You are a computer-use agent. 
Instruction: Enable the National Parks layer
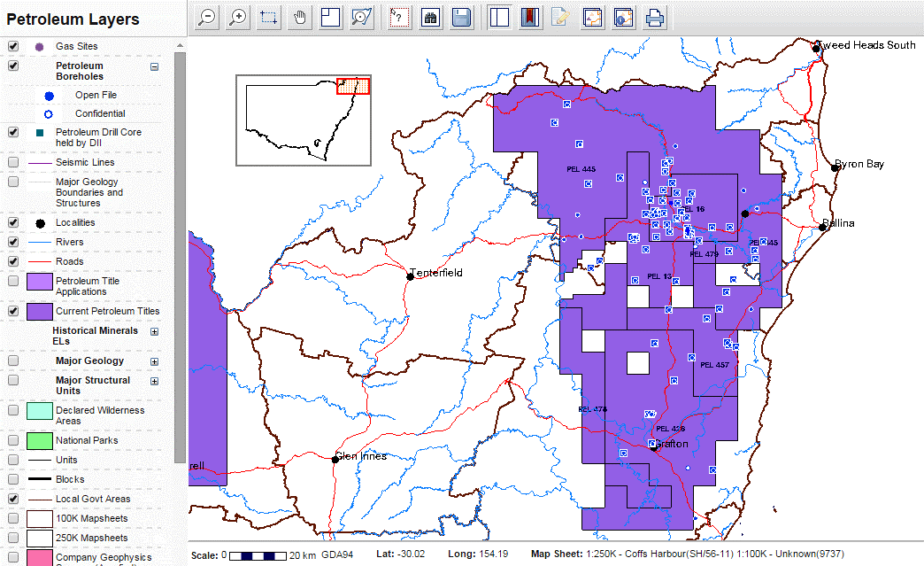[12, 440]
